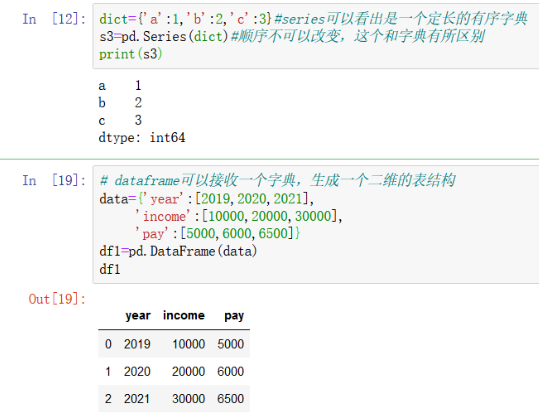Viewport: 539px width, 419px height.
Task: Click row index 1 in dataframe output
Action: click(108, 372)
